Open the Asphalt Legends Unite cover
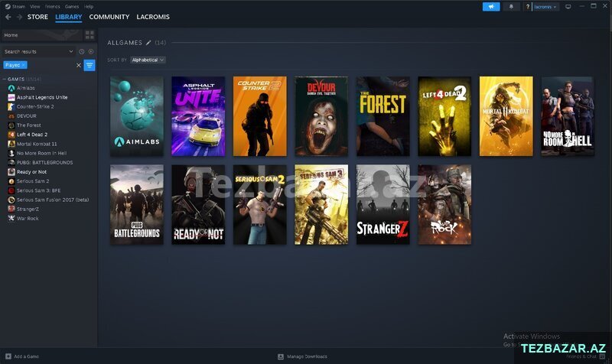Screen dimensions: 612x364 pos(198,116)
